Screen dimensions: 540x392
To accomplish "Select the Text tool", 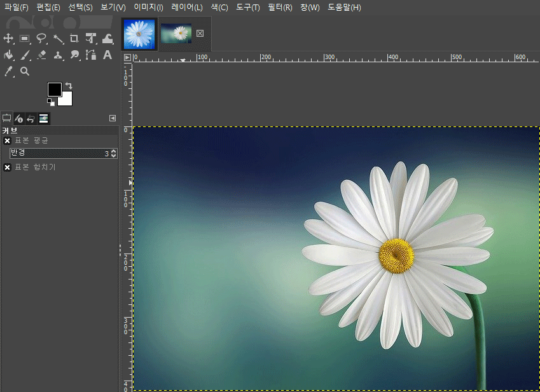I will click(x=107, y=55).
